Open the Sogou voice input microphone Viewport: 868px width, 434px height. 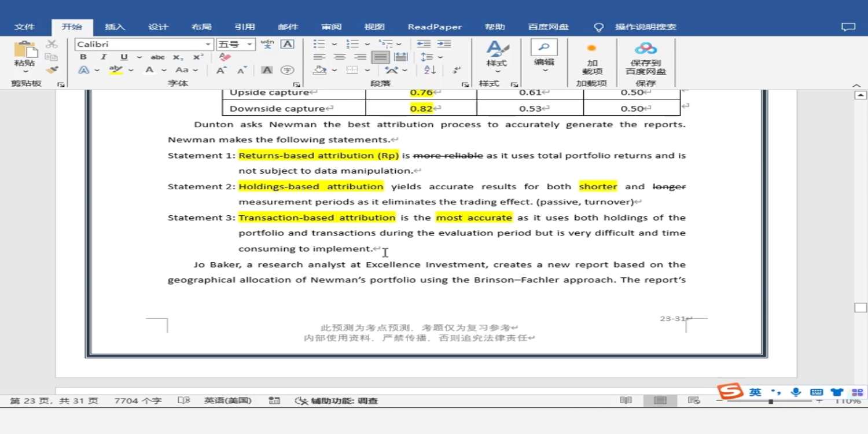tap(796, 392)
